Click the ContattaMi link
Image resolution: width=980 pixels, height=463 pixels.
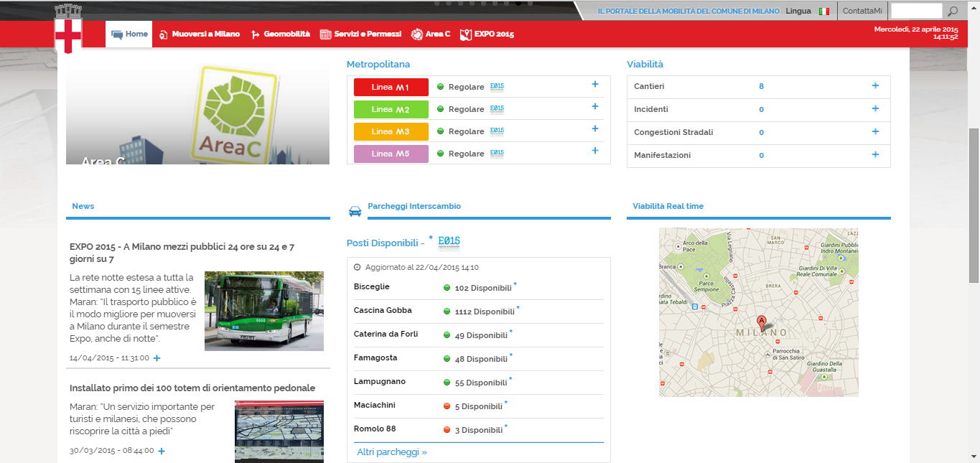click(862, 11)
